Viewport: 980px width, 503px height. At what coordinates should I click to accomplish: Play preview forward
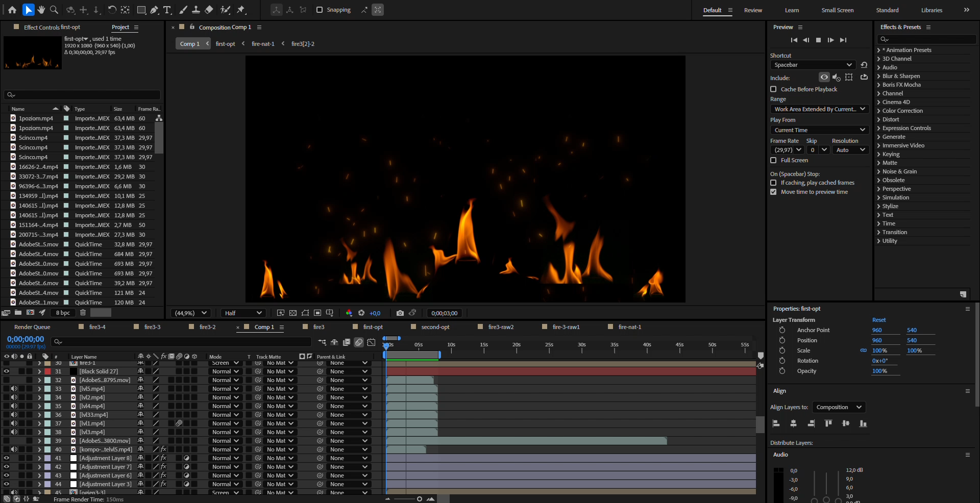(x=831, y=40)
